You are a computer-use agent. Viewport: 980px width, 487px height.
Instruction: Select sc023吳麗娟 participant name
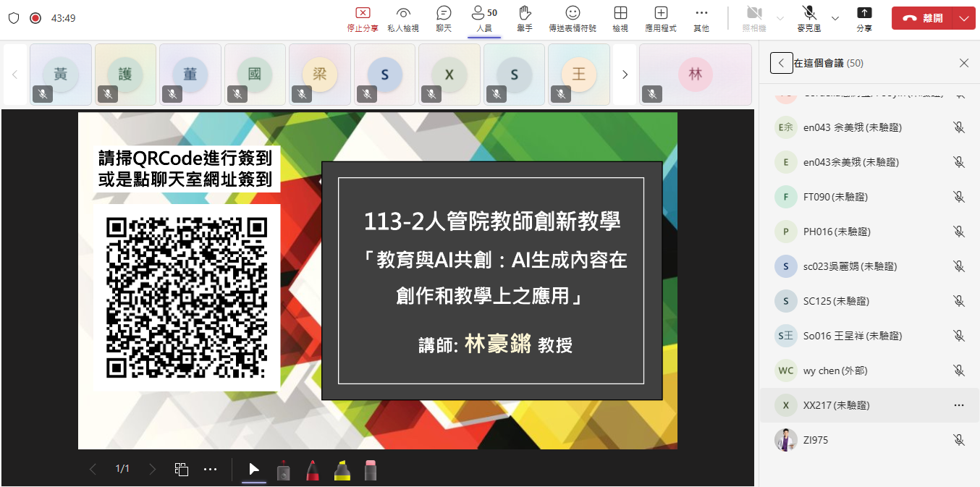(x=850, y=266)
